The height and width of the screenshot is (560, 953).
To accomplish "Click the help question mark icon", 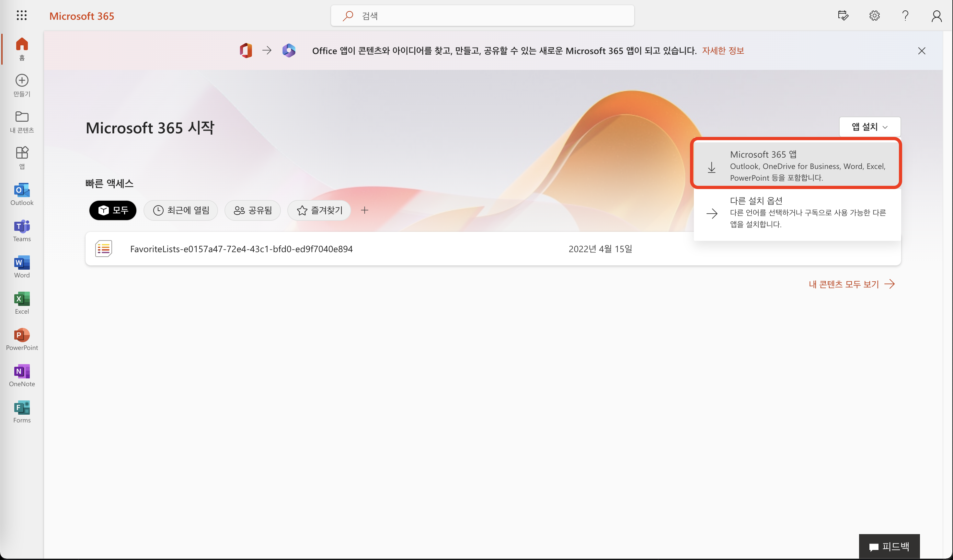I will (905, 16).
